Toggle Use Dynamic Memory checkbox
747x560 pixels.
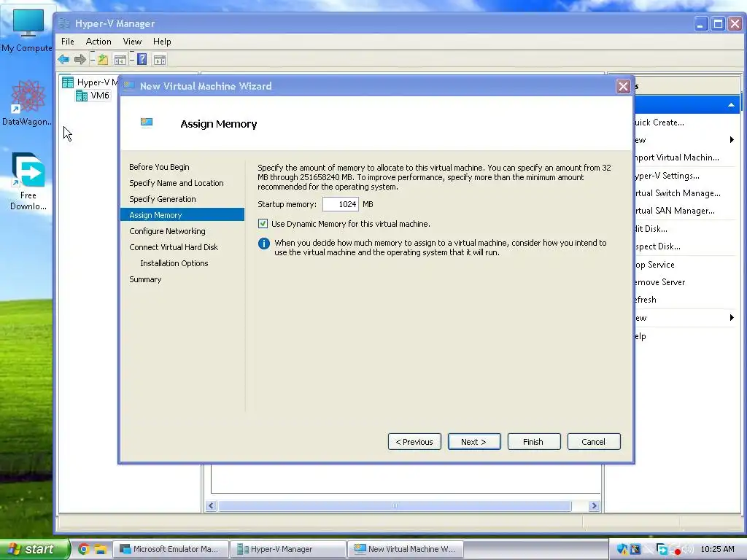[263, 223]
